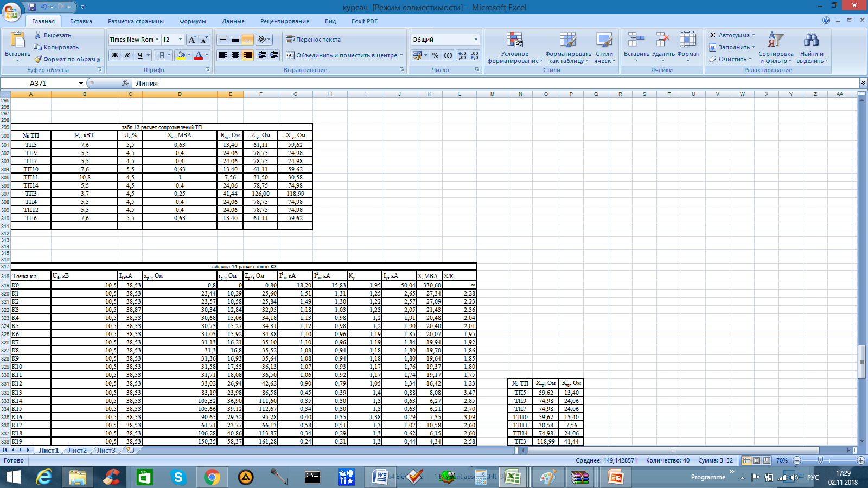Viewport: 868px width, 488px height.
Task: Open Cell Styles (Стили ячеек)
Action: (604, 48)
